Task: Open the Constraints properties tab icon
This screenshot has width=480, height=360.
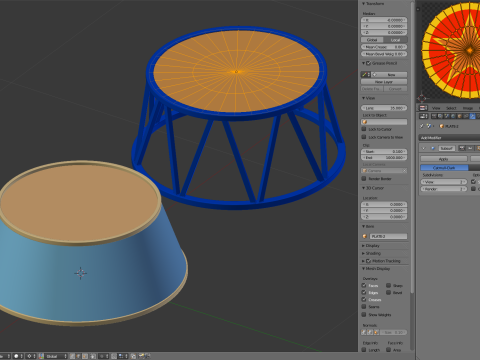Action: point(466,116)
